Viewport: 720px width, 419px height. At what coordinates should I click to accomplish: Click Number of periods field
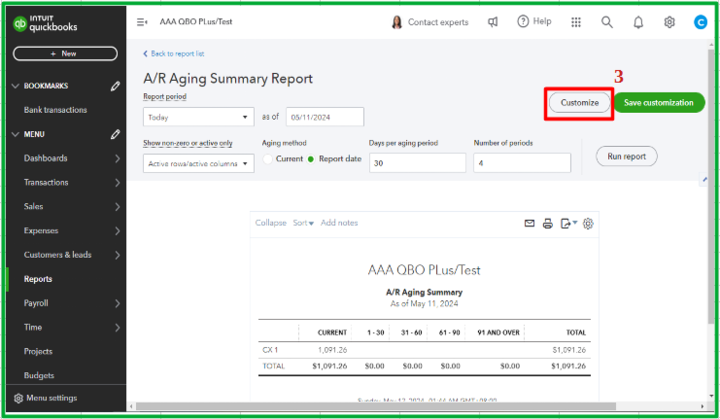pos(522,163)
